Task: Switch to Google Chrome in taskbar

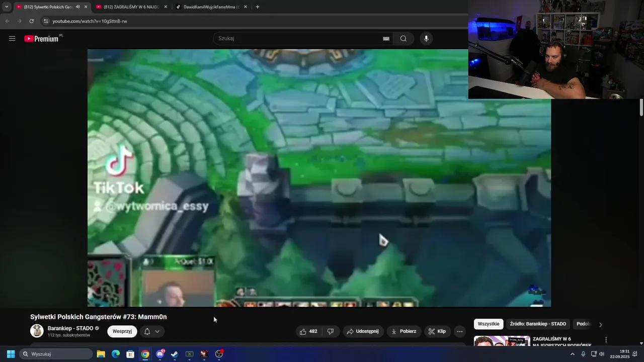Action: [145, 354]
